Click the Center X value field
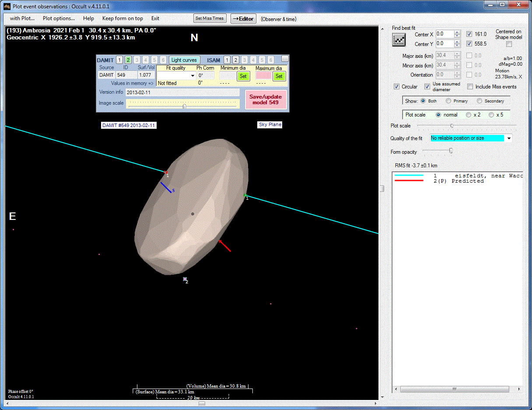Image resolution: width=532 pixels, height=410 pixels. 445,34
